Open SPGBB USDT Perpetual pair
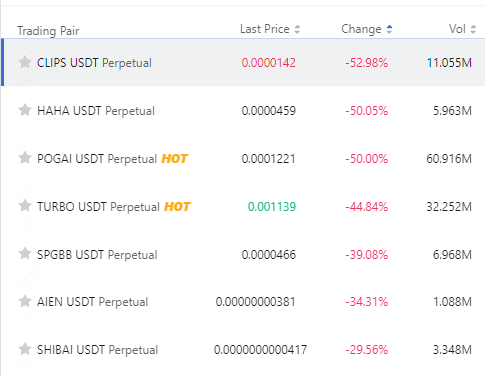 [97, 255]
